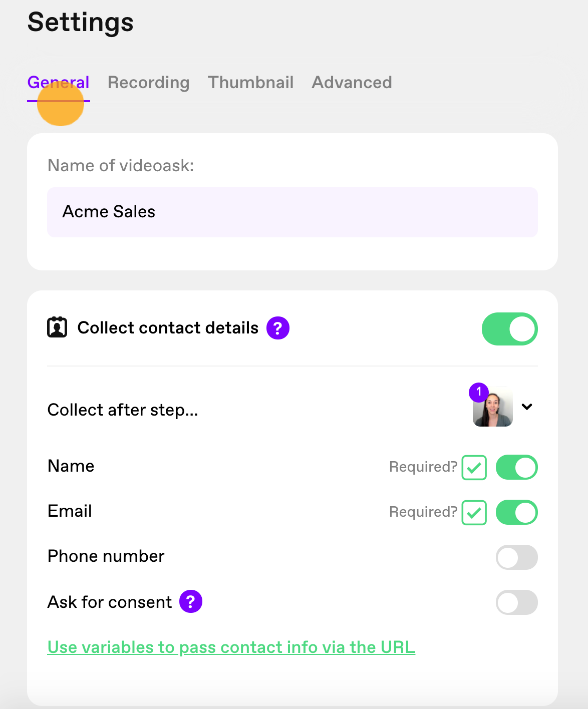This screenshot has height=709, width=588.
Task: Toggle off Collect contact details switch
Action: [x=510, y=329]
